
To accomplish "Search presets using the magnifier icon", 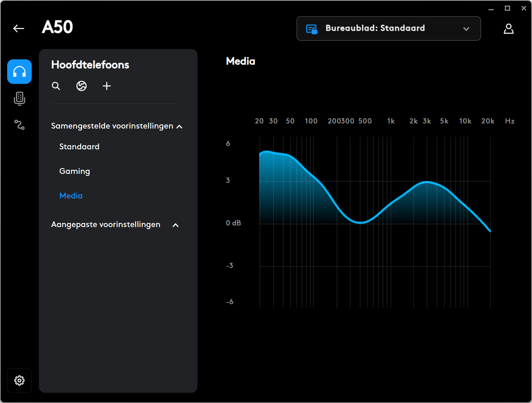I will click(x=56, y=86).
